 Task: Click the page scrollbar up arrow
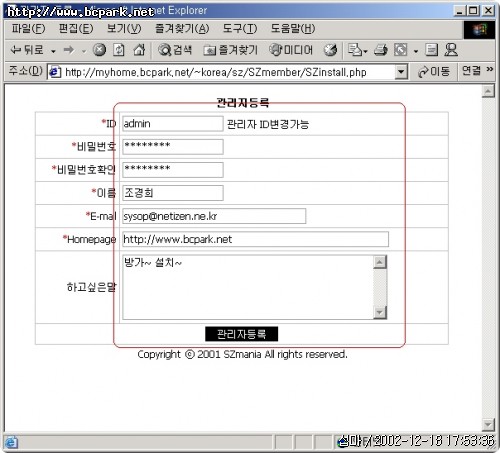[x=488, y=91]
